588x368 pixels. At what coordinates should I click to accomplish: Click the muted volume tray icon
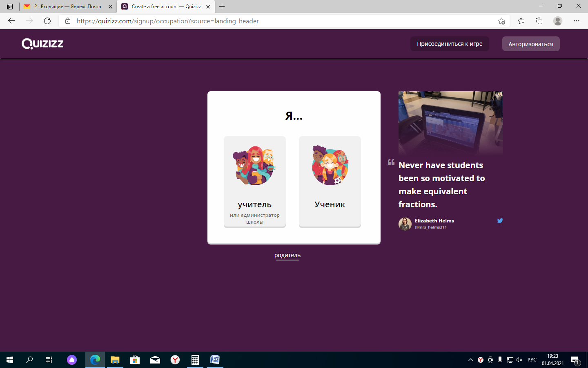coord(519,360)
